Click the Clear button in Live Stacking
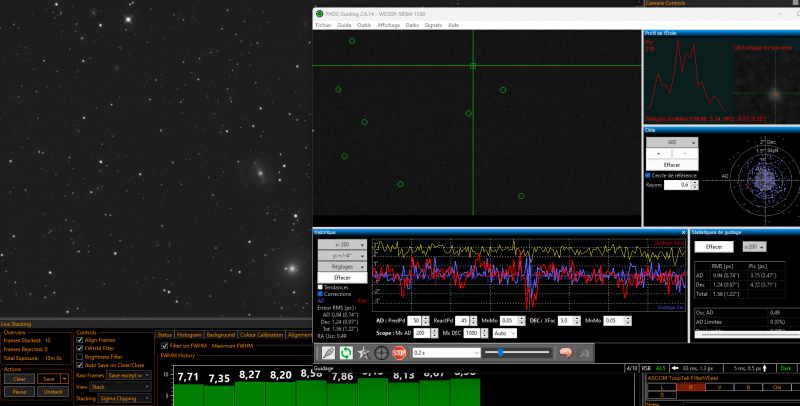Screen dimensions: 800x406 (19, 379)
